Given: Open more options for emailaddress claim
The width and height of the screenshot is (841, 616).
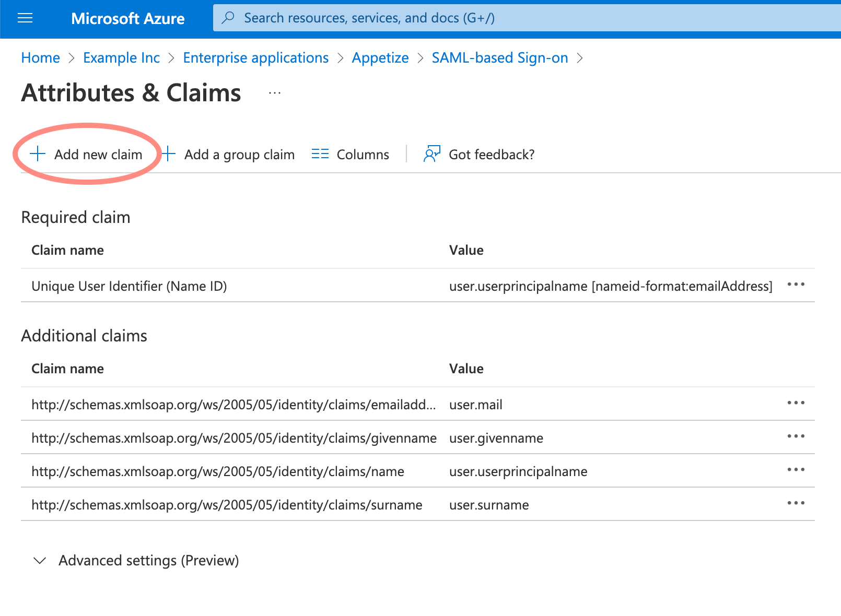Looking at the screenshot, I should click(796, 403).
